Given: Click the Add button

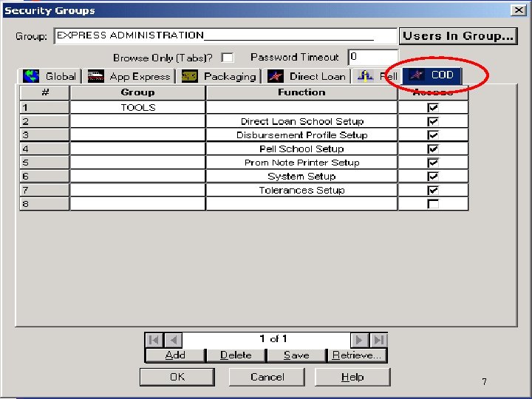Looking at the screenshot, I should point(175,355).
